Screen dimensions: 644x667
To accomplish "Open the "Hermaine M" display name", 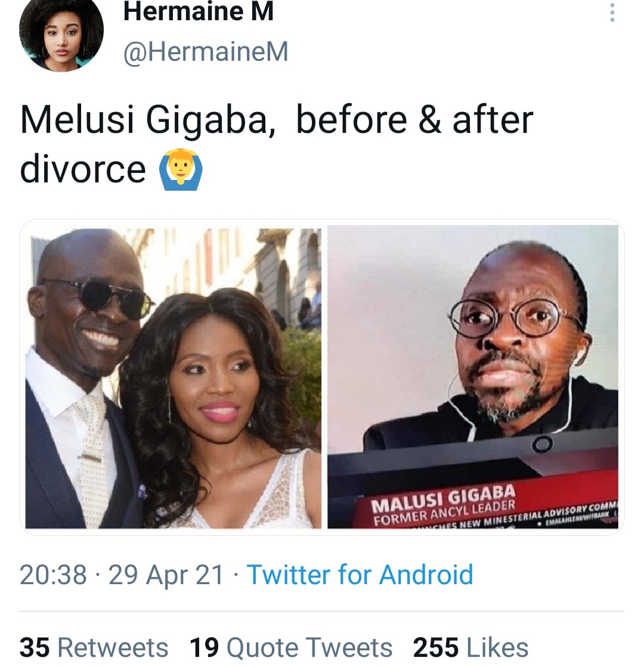I will point(198,12).
